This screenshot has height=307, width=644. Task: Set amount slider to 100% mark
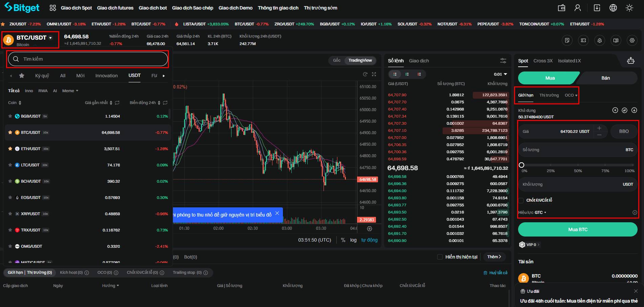pyautogui.click(x=632, y=165)
